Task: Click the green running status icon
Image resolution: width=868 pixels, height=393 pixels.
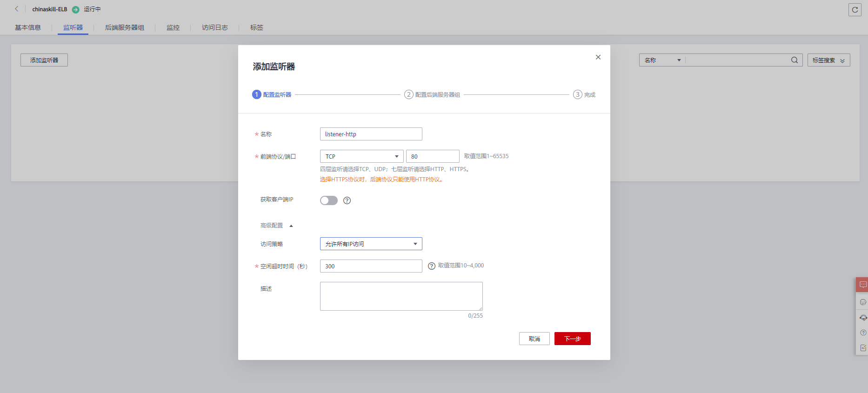Action: [76, 9]
